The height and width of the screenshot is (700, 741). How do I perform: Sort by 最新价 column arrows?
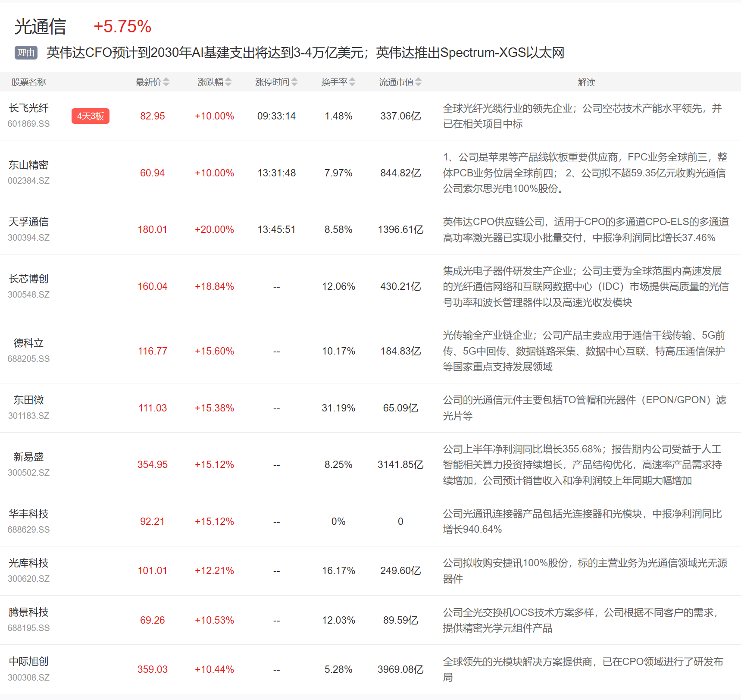coord(166,82)
